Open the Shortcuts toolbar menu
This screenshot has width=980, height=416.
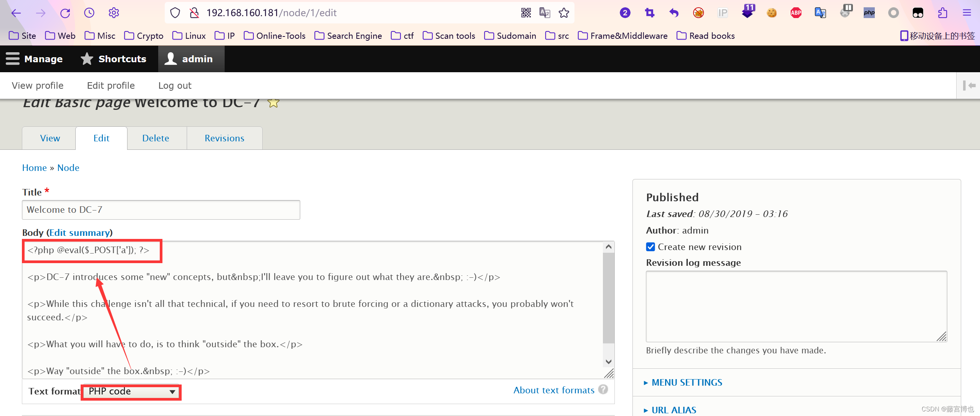pyautogui.click(x=113, y=59)
